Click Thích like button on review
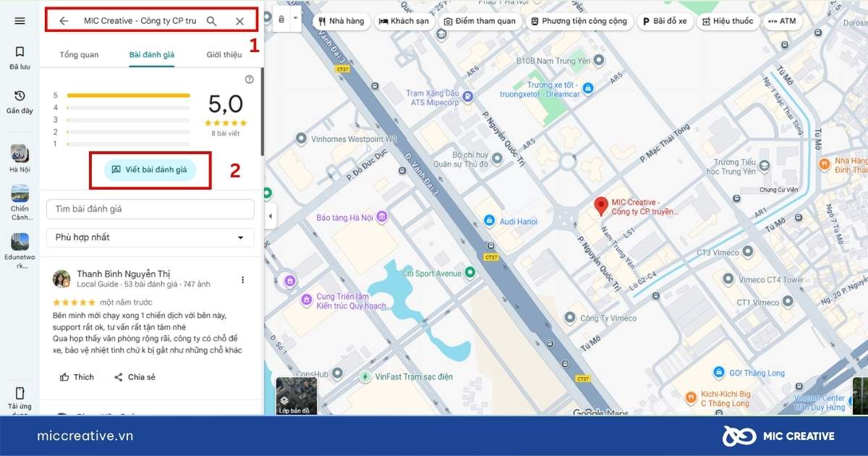The height and width of the screenshot is (456, 868). [x=77, y=377]
